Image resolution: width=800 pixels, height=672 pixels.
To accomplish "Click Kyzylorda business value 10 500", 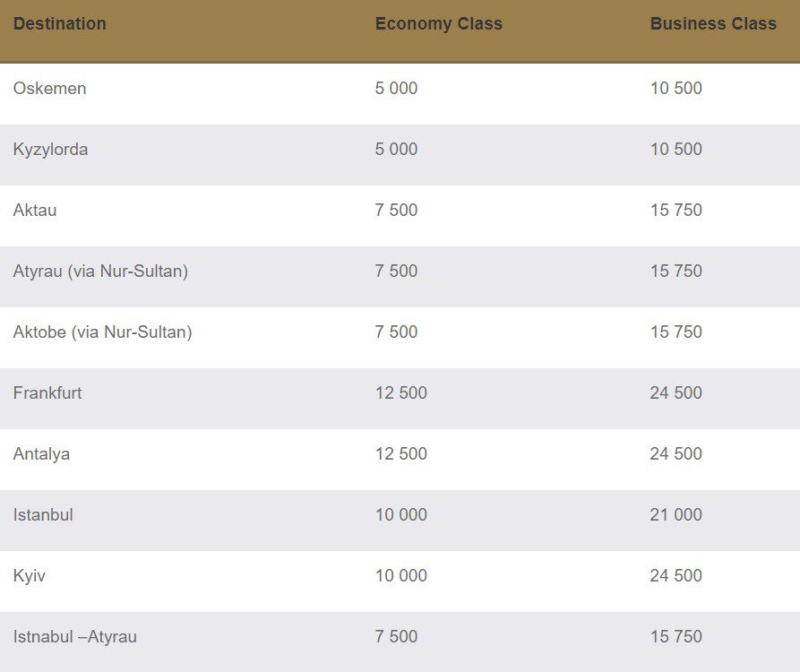I will (675, 150).
